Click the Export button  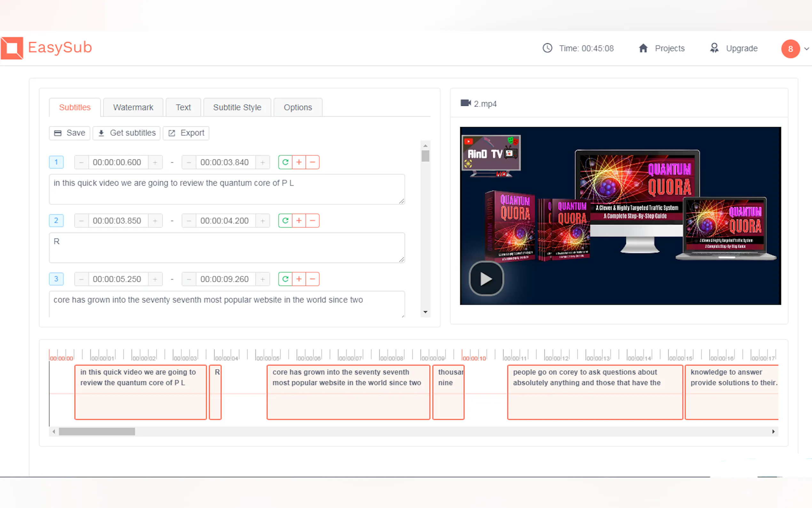[186, 133]
